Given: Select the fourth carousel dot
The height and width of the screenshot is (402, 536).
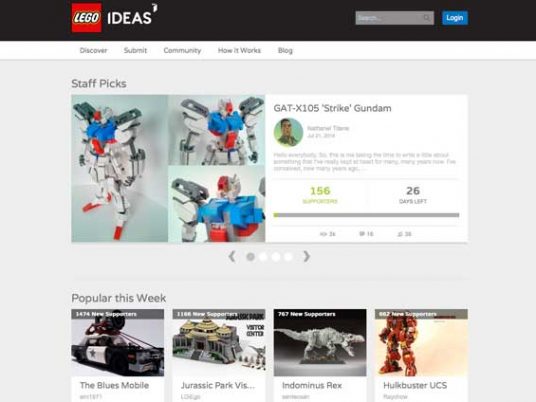Looking at the screenshot, I should point(288,257).
